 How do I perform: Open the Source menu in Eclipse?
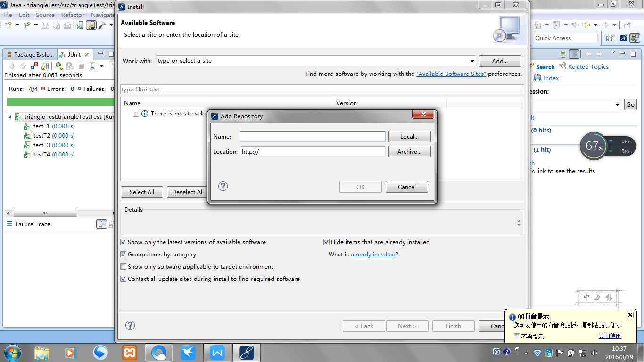pyautogui.click(x=45, y=15)
